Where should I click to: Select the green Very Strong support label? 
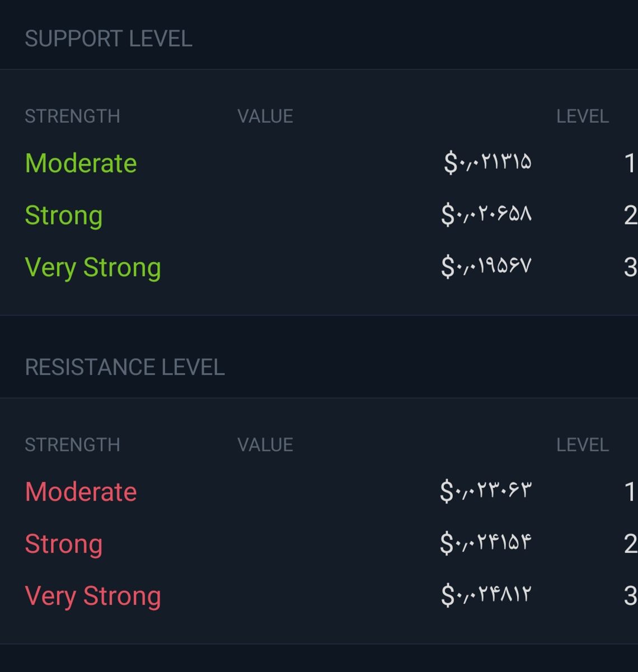[93, 268]
